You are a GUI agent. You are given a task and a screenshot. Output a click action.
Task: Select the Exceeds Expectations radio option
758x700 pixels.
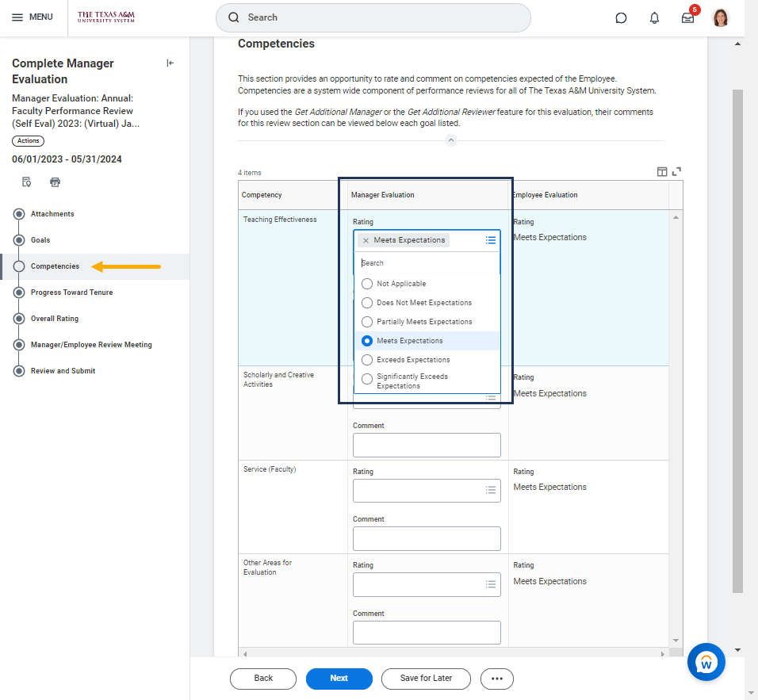(367, 360)
